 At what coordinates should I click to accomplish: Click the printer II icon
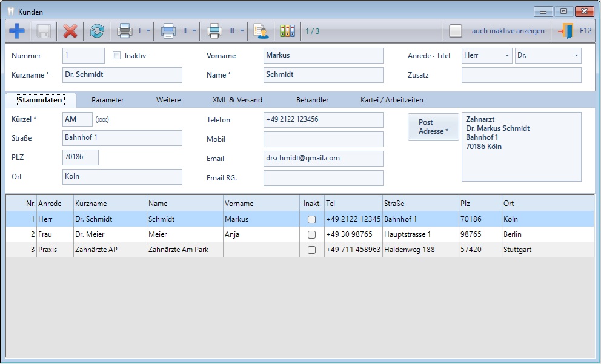click(168, 31)
